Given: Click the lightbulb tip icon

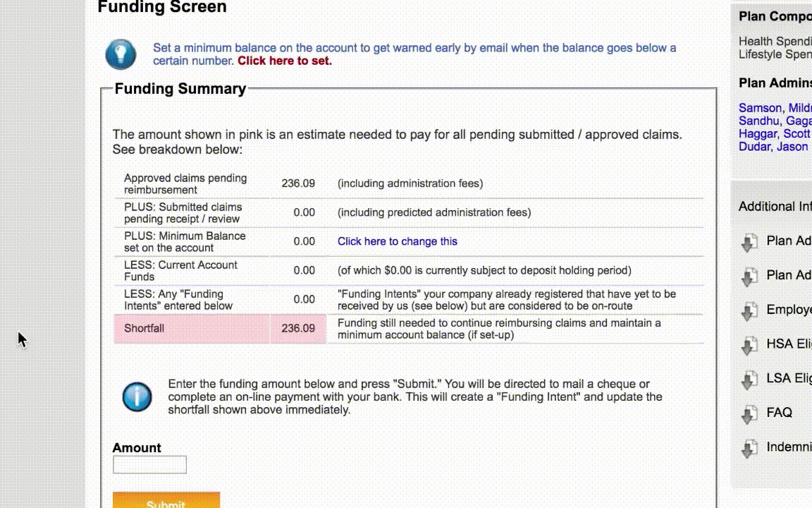Looking at the screenshot, I should (x=121, y=54).
